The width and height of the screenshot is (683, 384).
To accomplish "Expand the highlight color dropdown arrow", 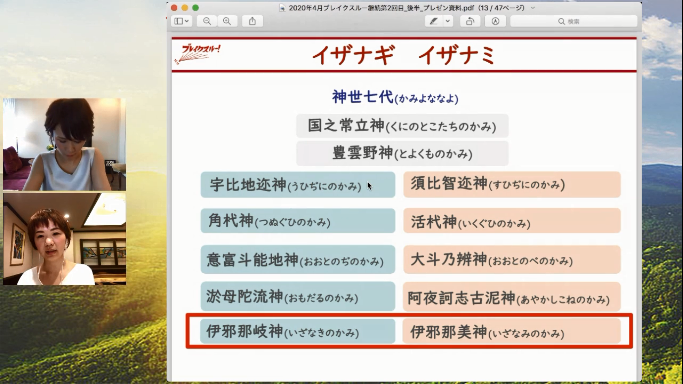I will (448, 21).
